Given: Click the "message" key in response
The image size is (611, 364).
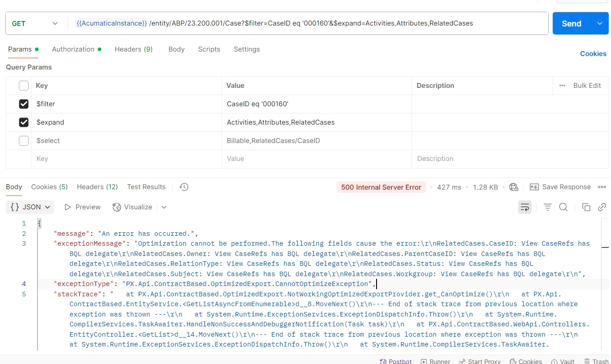Looking at the screenshot, I should click(71, 234).
